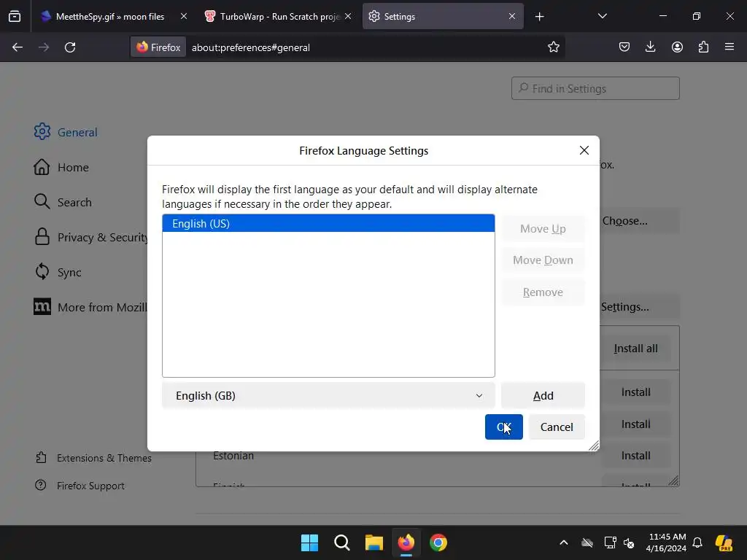
Task: Click the disabled Move Down button
Action: (543, 260)
